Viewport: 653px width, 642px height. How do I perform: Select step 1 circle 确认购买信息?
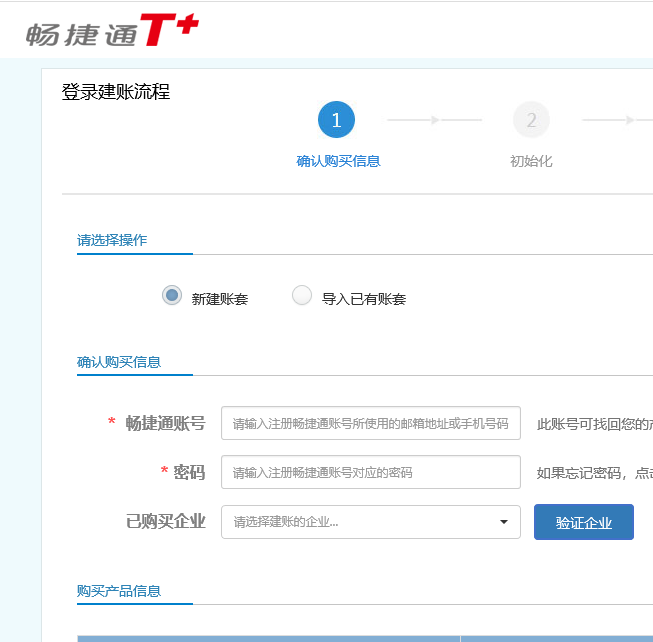(x=336, y=120)
